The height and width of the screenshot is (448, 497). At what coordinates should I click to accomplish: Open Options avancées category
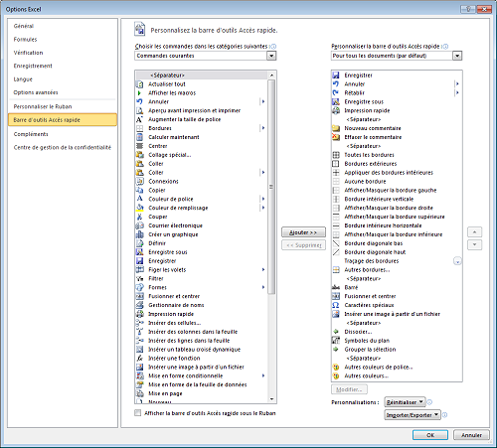click(x=36, y=92)
